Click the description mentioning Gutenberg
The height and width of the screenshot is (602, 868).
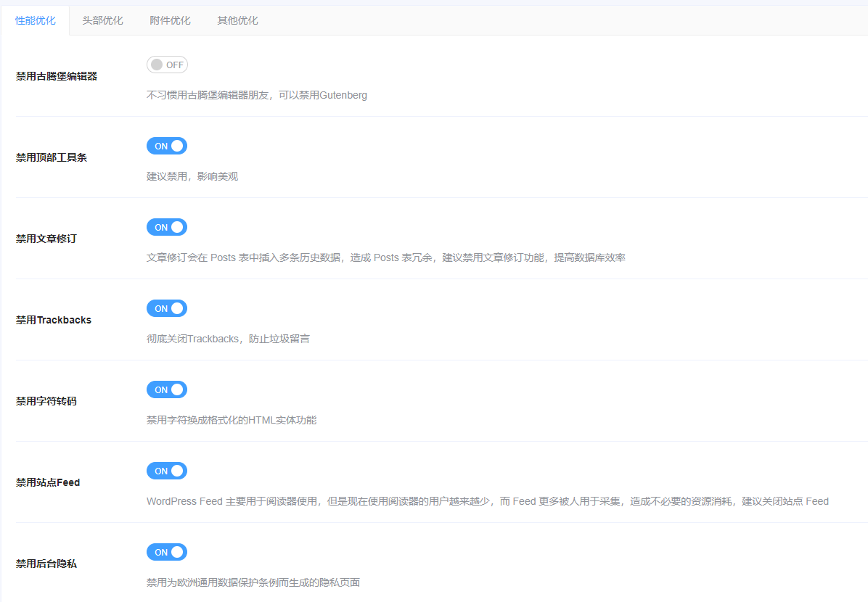pyautogui.click(x=257, y=95)
